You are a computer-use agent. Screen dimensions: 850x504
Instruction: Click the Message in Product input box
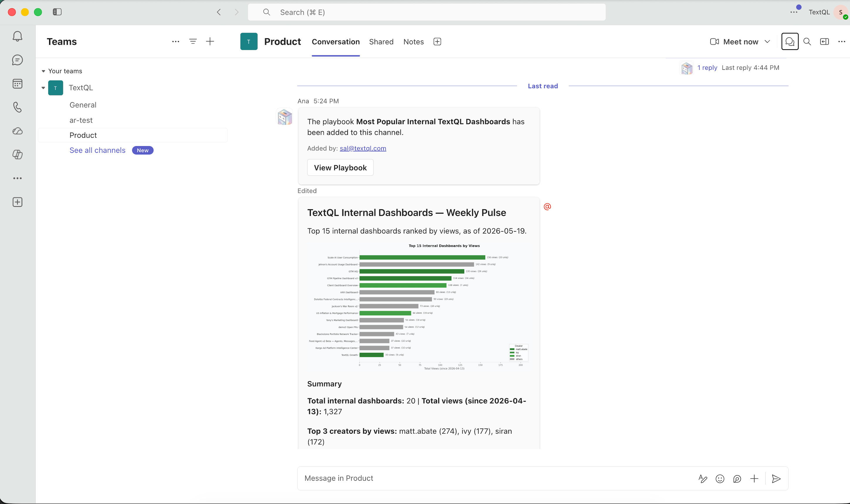(x=496, y=478)
